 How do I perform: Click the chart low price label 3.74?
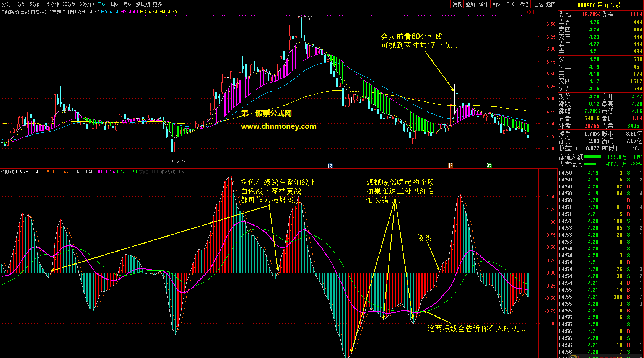click(x=182, y=161)
